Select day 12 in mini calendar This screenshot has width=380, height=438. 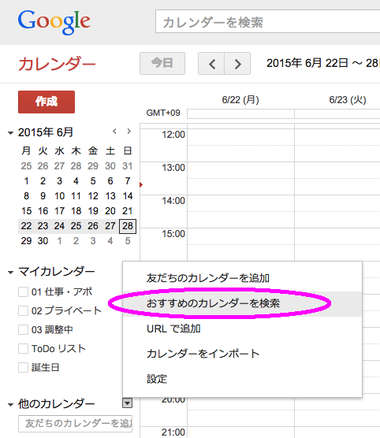click(93, 196)
